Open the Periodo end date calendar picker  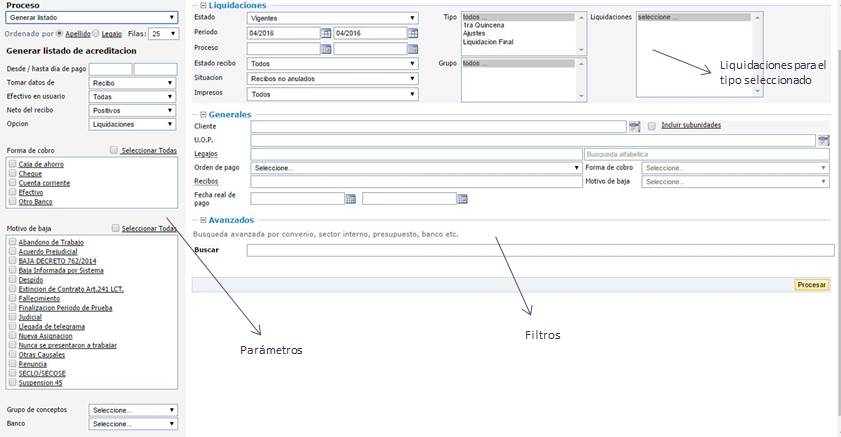click(412, 33)
